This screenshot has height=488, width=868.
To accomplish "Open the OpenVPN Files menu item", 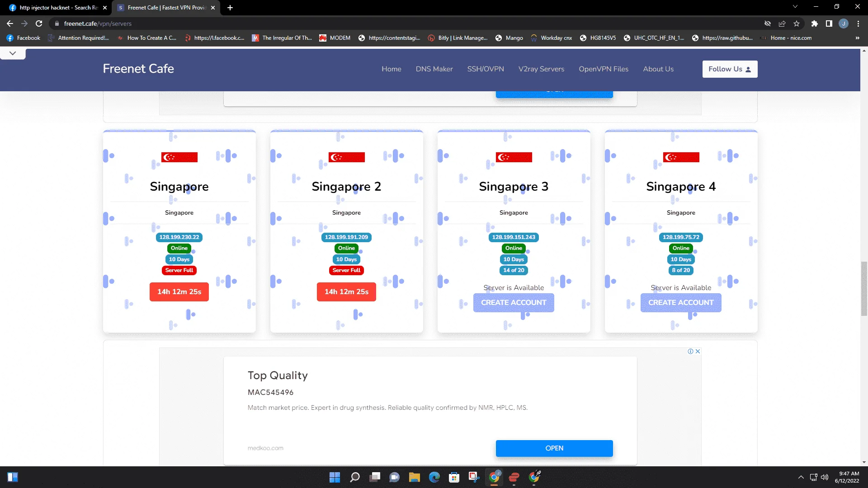I will 604,69.
